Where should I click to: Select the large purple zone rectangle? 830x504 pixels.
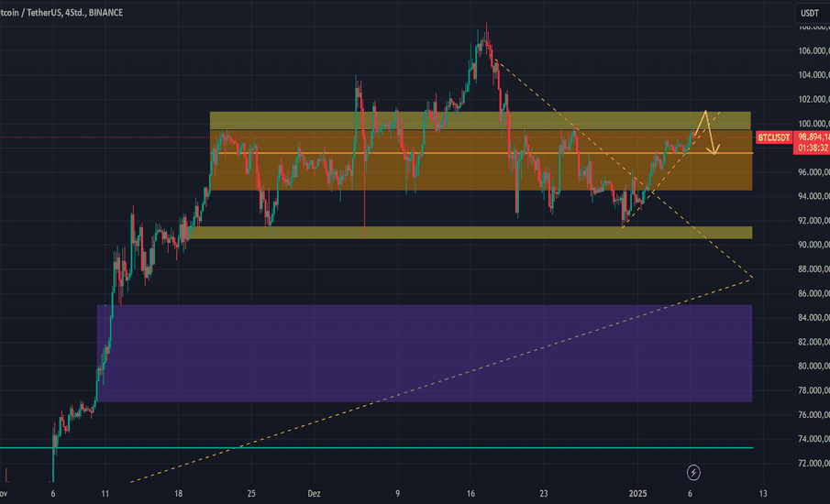tap(424, 353)
